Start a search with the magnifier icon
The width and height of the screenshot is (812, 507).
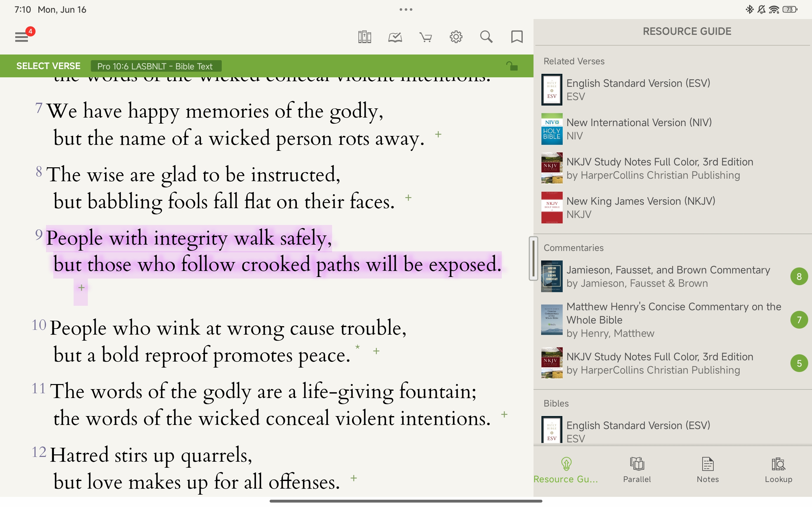point(487,36)
